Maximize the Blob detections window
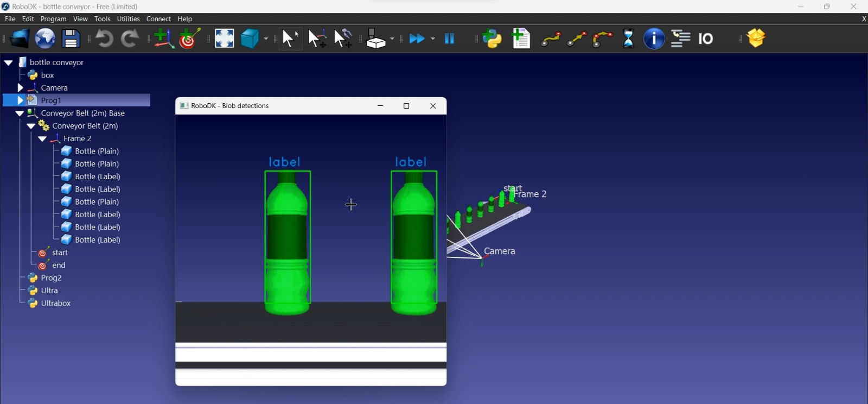Screen dimensions: 868x404 [x=407, y=106]
